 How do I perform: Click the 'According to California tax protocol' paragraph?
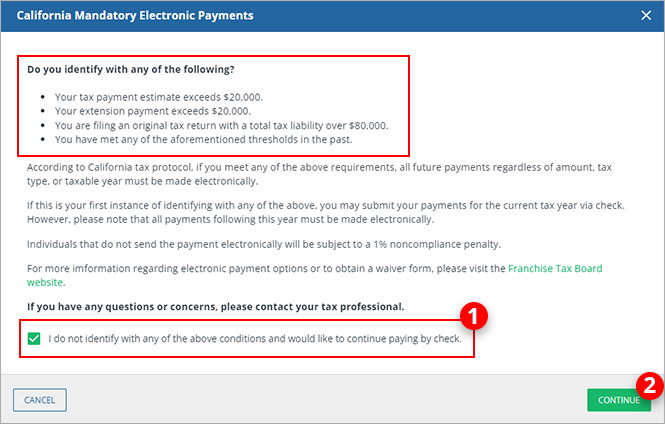(x=320, y=174)
